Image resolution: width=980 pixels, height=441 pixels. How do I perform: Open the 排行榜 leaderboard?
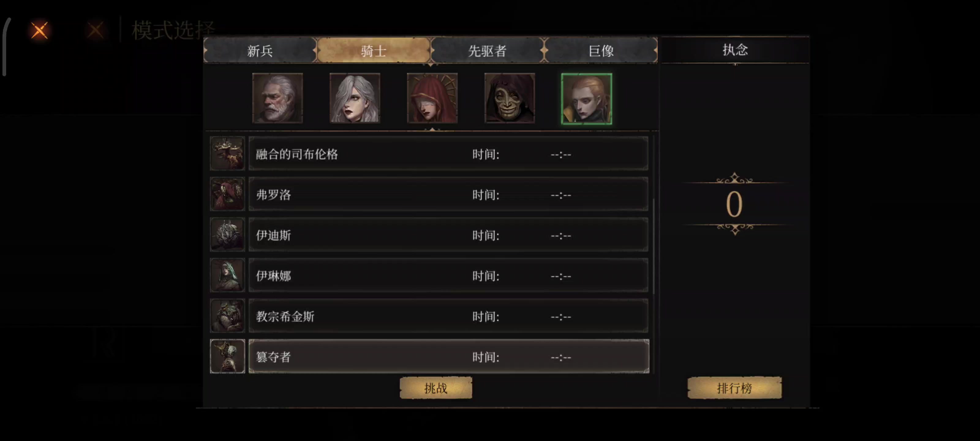[735, 388]
